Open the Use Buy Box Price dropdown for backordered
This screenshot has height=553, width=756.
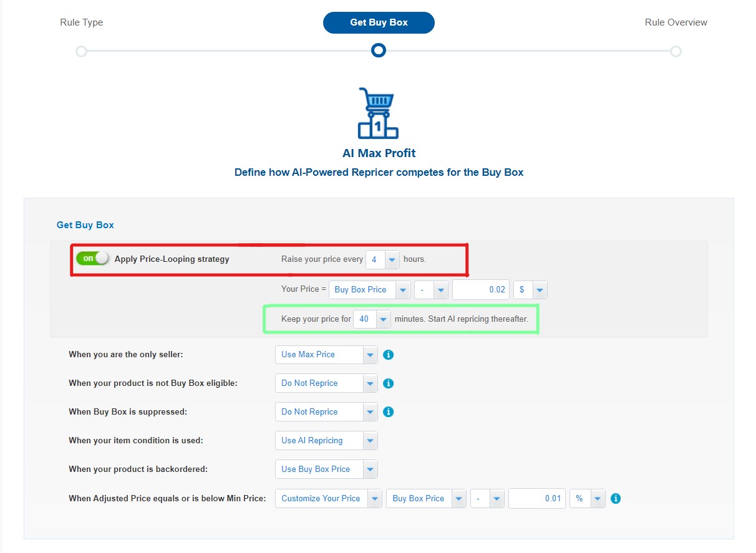point(326,469)
